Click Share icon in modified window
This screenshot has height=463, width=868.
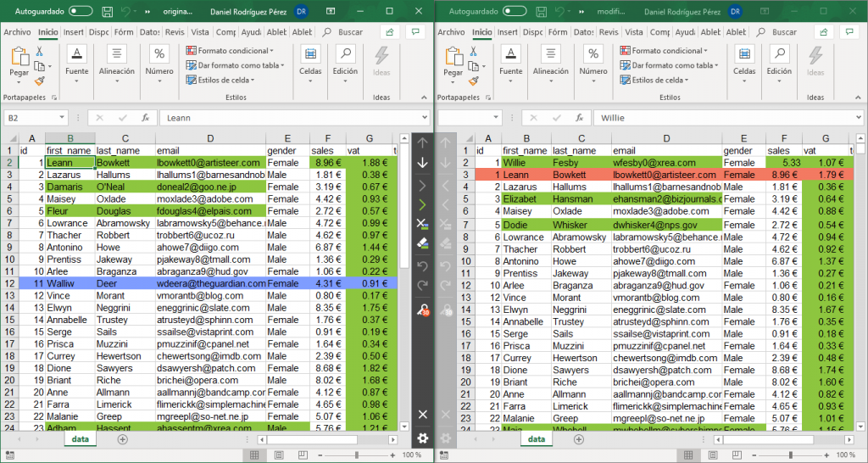824,32
